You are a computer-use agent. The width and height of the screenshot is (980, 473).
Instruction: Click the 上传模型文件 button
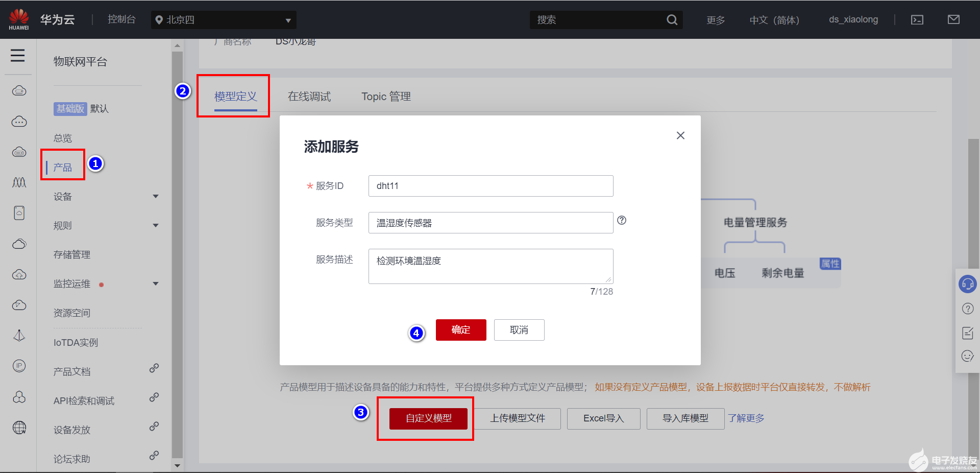point(518,418)
